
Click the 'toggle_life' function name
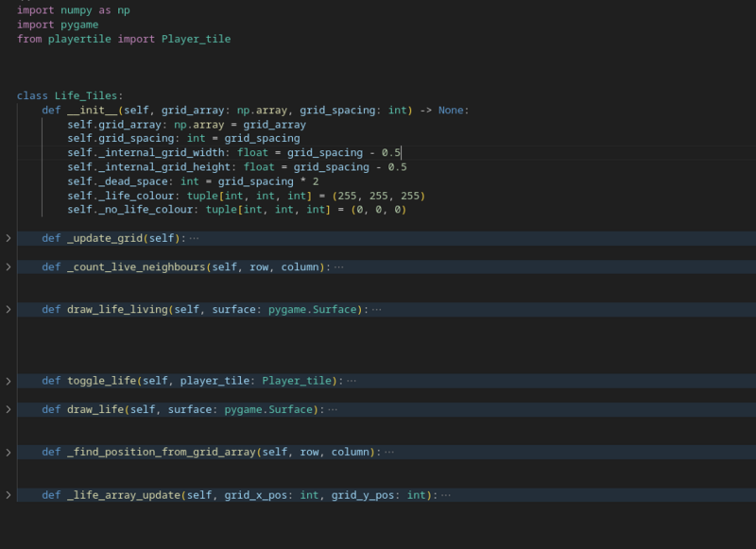coord(102,381)
